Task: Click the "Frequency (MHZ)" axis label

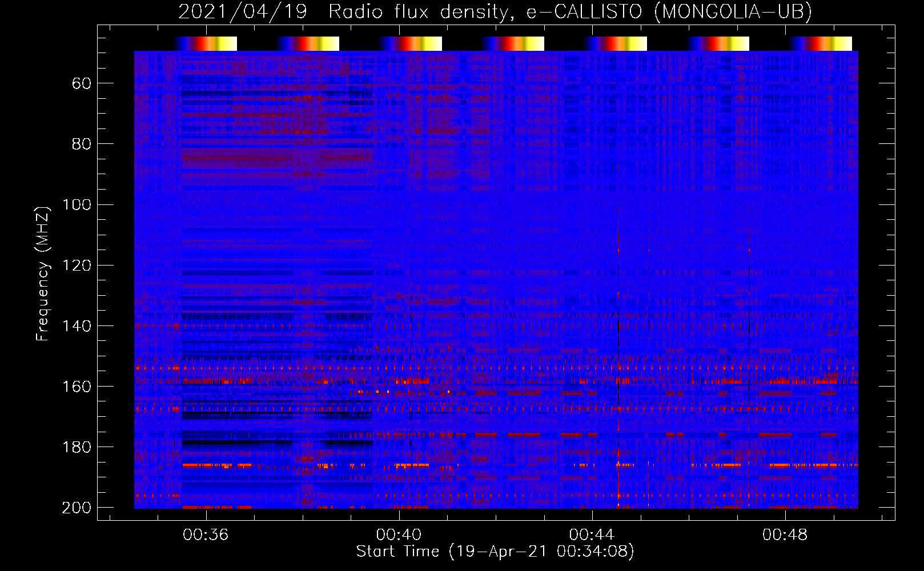Action: point(43,274)
